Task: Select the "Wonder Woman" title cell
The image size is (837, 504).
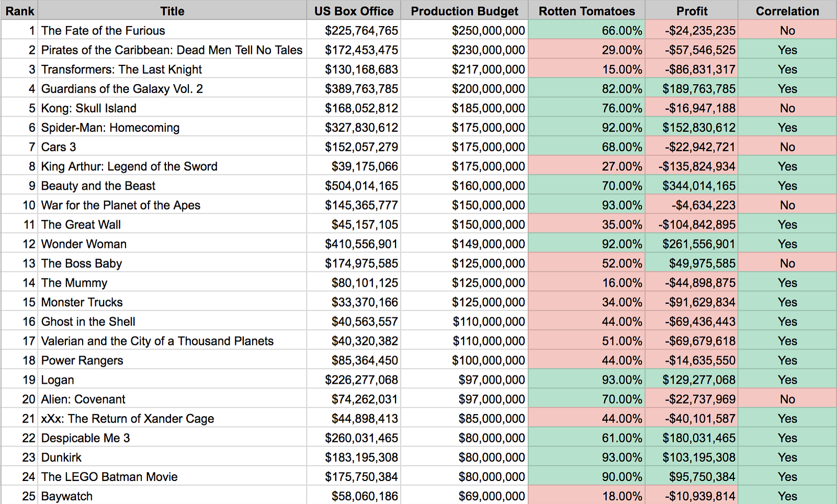Action: [x=172, y=243]
